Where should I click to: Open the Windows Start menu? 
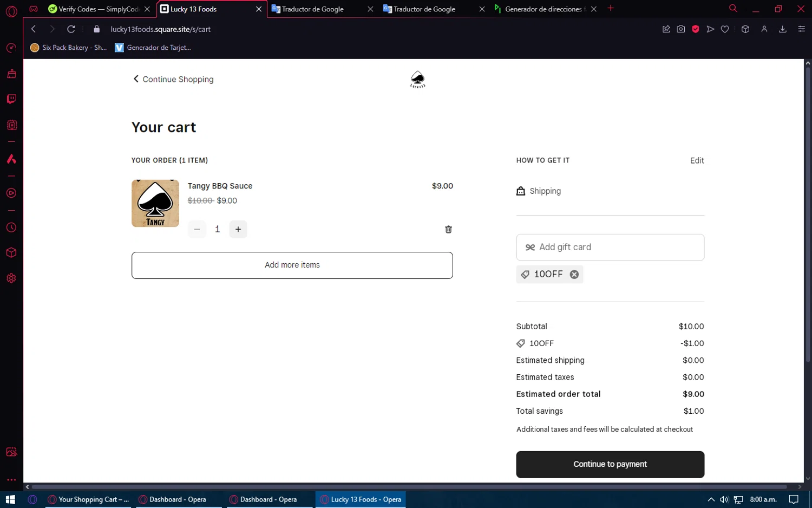coord(10,499)
